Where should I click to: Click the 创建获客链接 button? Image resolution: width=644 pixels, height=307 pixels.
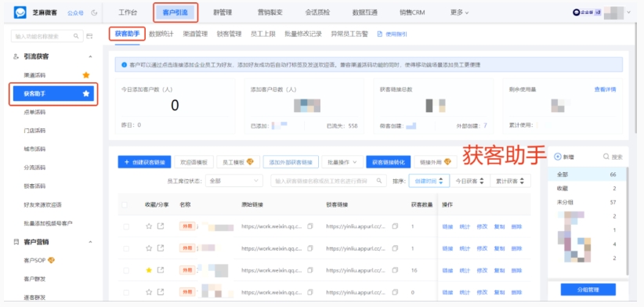144,162
